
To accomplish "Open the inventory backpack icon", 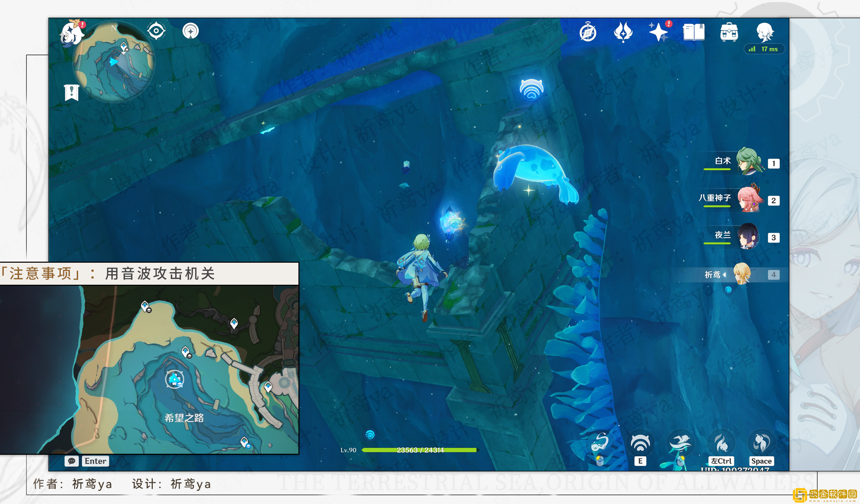I will 729,32.
